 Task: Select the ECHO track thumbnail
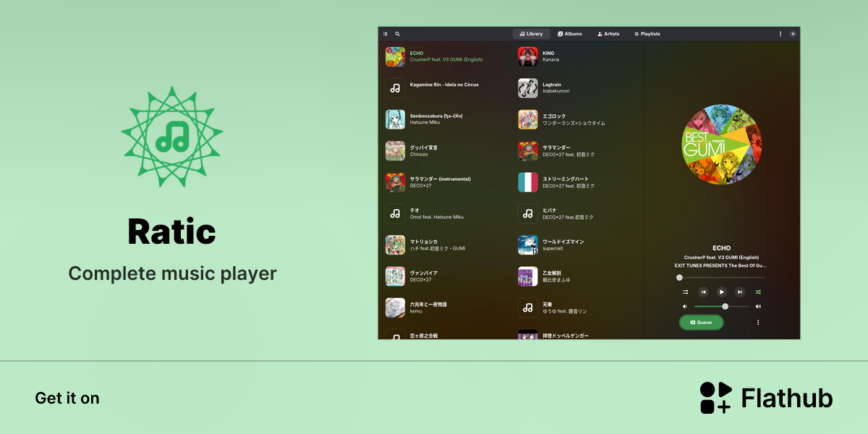point(395,57)
